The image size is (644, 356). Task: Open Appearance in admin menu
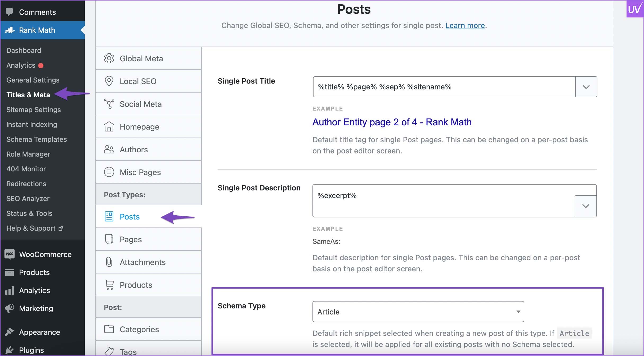[x=42, y=332]
